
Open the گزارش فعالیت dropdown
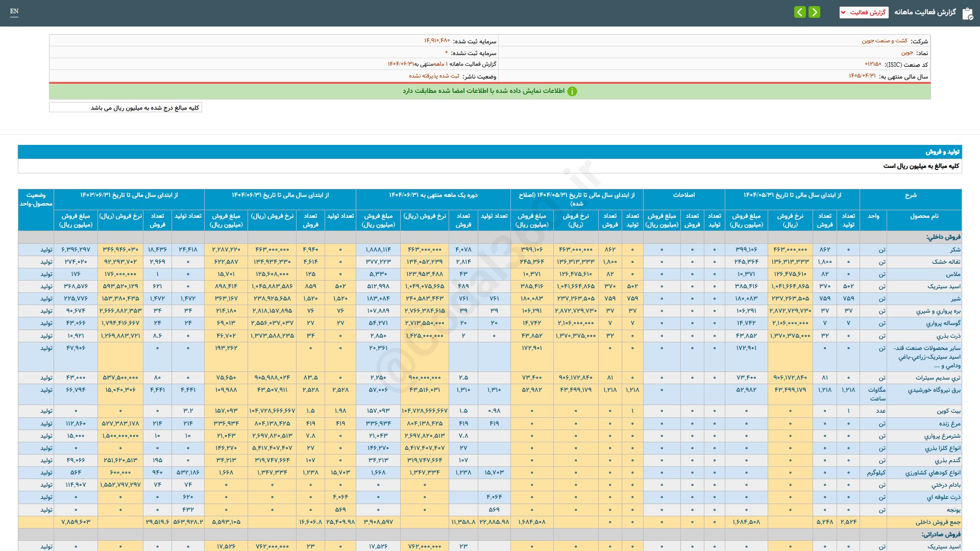coord(864,12)
